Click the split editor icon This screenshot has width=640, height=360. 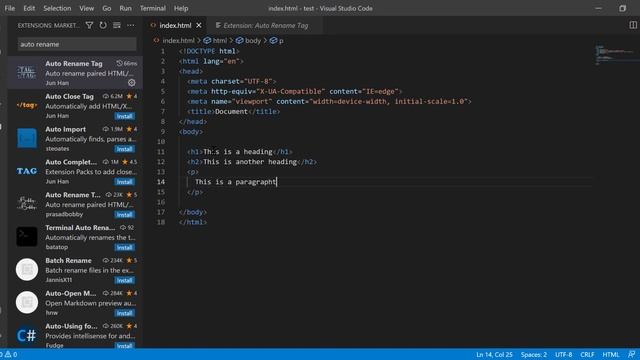point(633,25)
